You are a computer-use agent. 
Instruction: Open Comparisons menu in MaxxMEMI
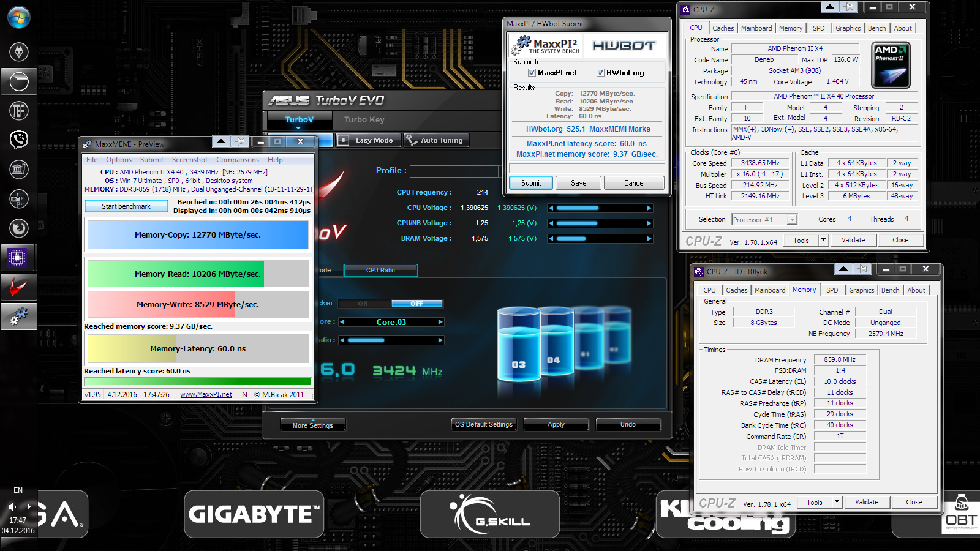coord(238,160)
